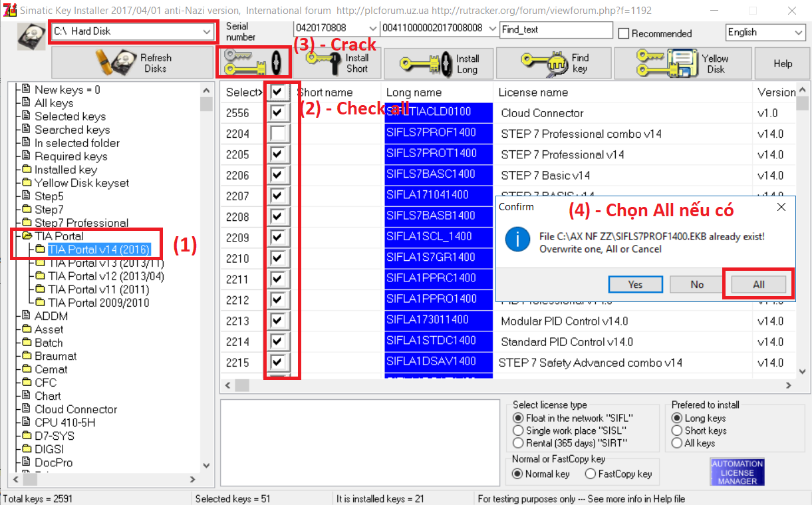The image size is (812, 505).
Task: Toggle checkbox for key row 2556
Action: pos(278,112)
